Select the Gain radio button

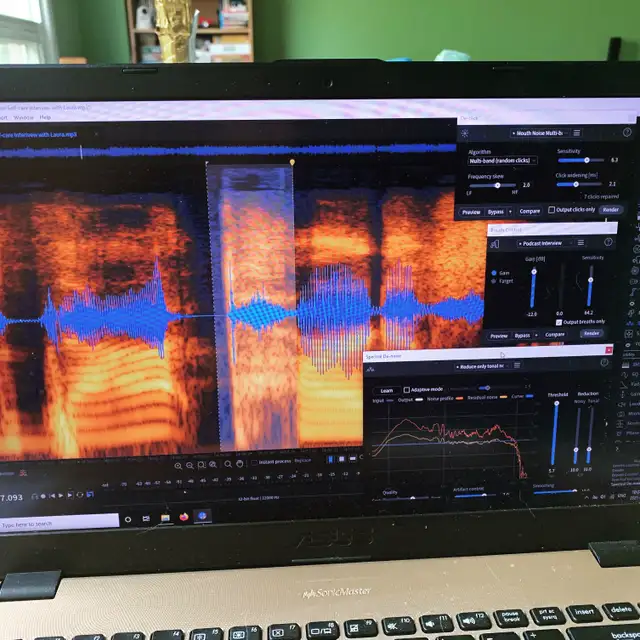coord(494,273)
